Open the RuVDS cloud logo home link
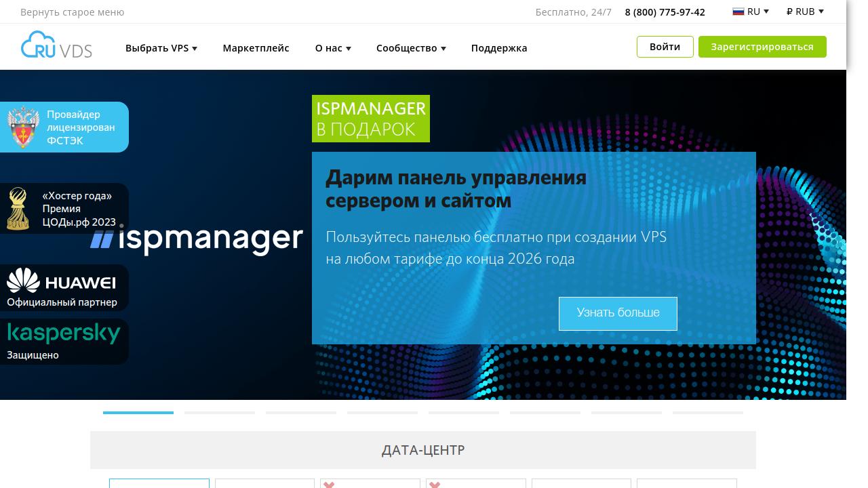 click(56, 45)
